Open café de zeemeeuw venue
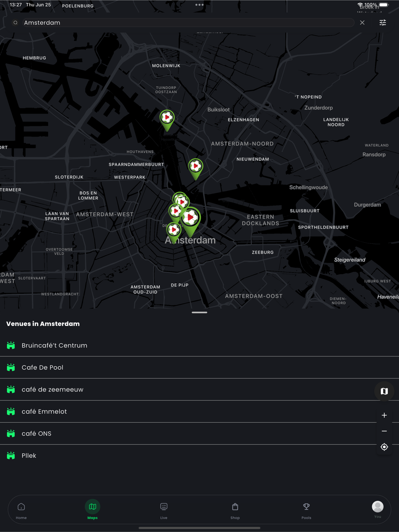The height and width of the screenshot is (532, 399). click(x=199, y=389)
